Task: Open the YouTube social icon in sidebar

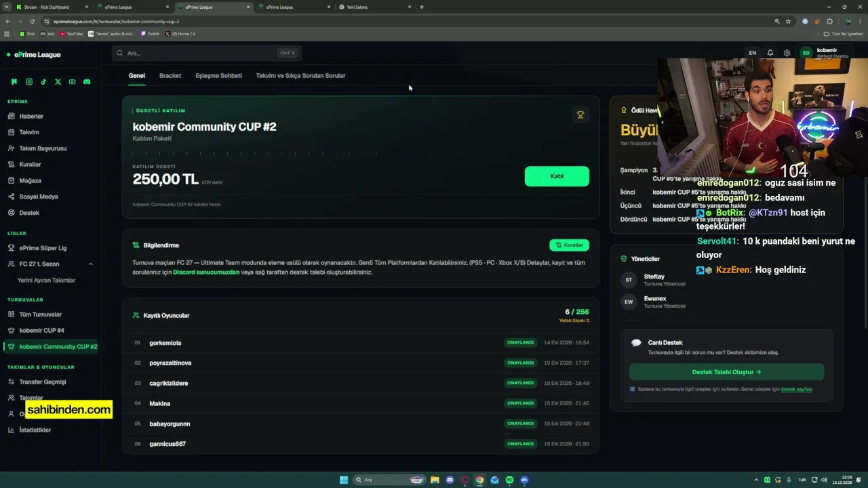Action: [x=73, y=82]
